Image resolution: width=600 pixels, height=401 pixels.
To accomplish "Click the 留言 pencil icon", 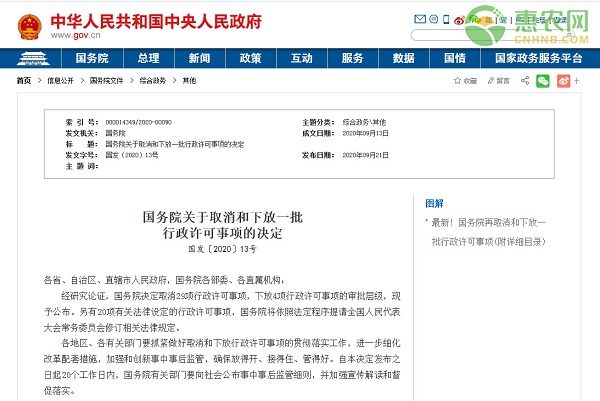I will point(491,80).
